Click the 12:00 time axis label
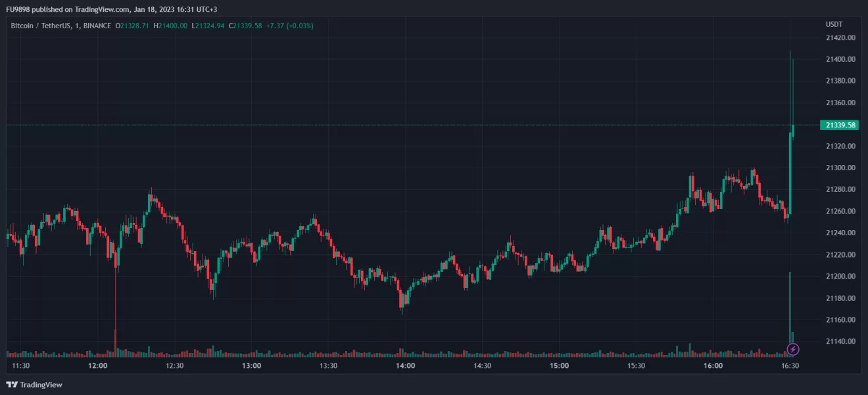Viewport: 868px width, 395px height. (98, 366)
